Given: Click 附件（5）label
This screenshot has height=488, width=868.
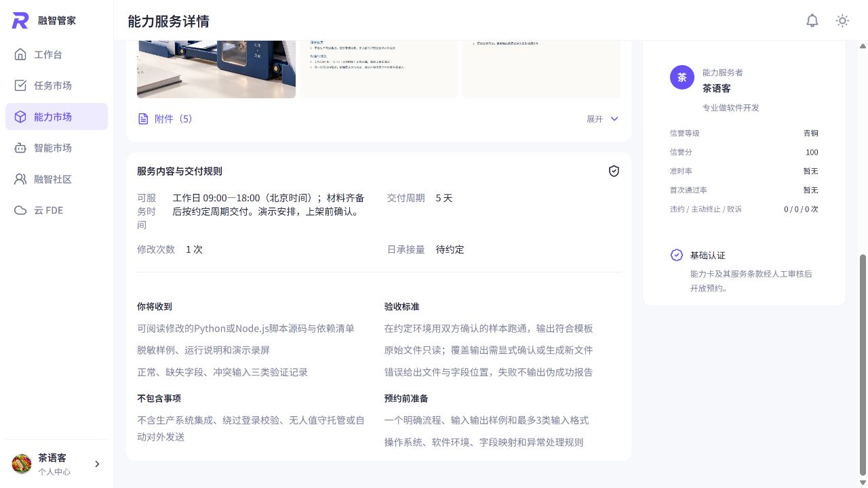Looking at the screenshot, I should point(174,119).
